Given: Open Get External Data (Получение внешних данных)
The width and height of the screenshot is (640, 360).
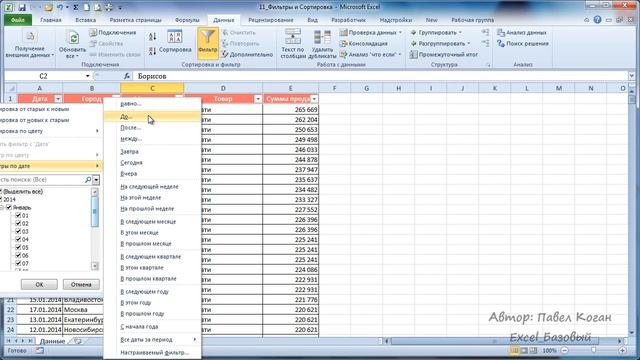Looking at the screenshot, I should (29, 44).
